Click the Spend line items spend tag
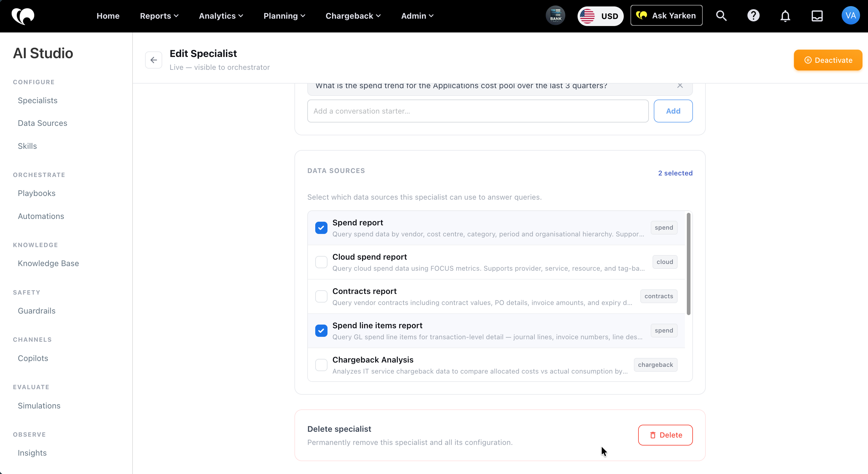The width and height of the screenshot is (868, 474). coord(664,331)
